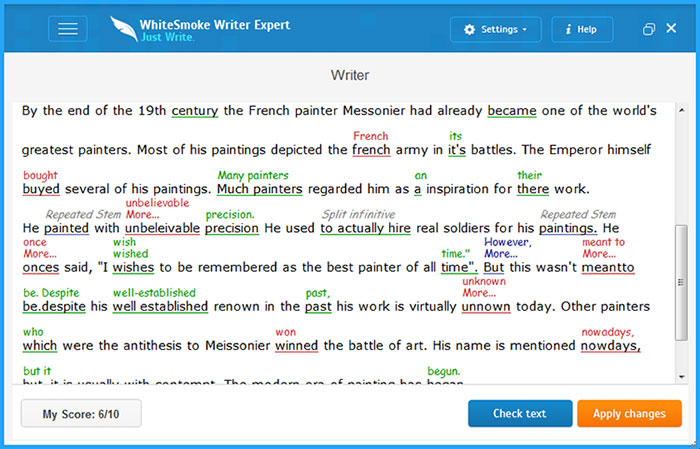Apply the 'their' suggestion

[x=529, y=175]
